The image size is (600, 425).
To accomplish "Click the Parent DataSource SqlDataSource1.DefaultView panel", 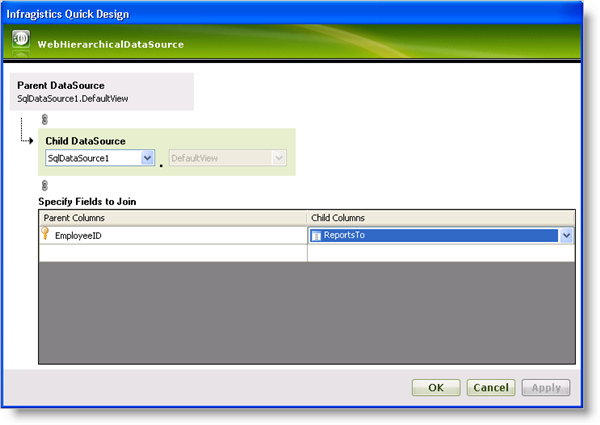I will (100, 92).
